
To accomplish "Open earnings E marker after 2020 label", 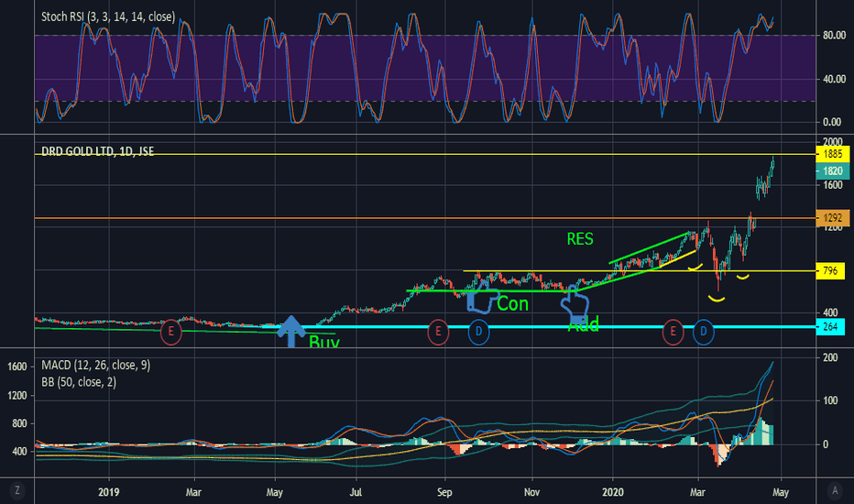I will [x=673, y=332].
